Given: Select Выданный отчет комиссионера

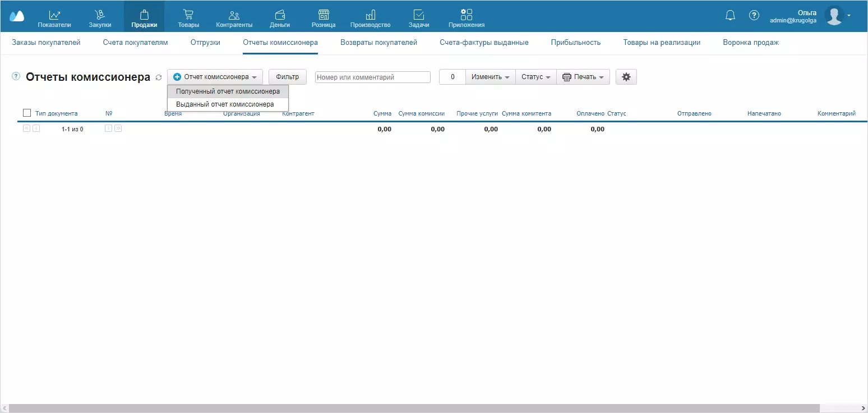Looking at the screenshot, I should tap(228, 104).
